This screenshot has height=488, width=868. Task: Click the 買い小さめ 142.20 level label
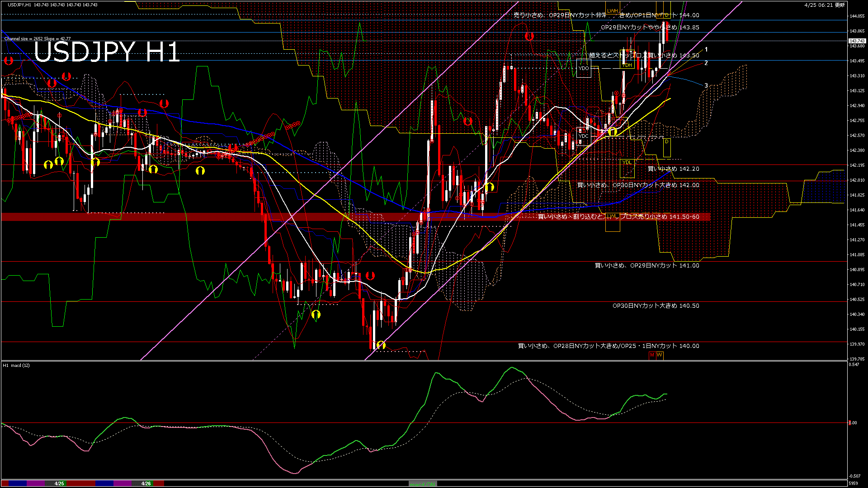coord(673,169)
